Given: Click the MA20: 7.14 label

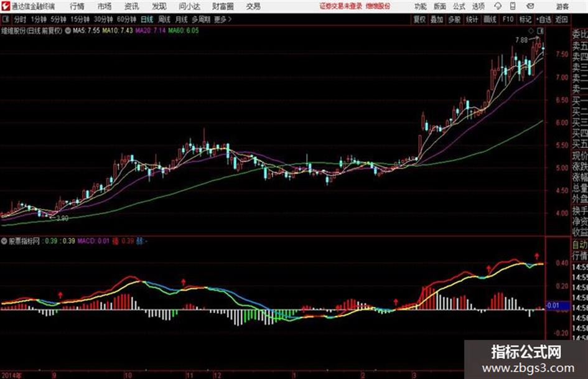Looking at the screenshot, I should 151,30.
